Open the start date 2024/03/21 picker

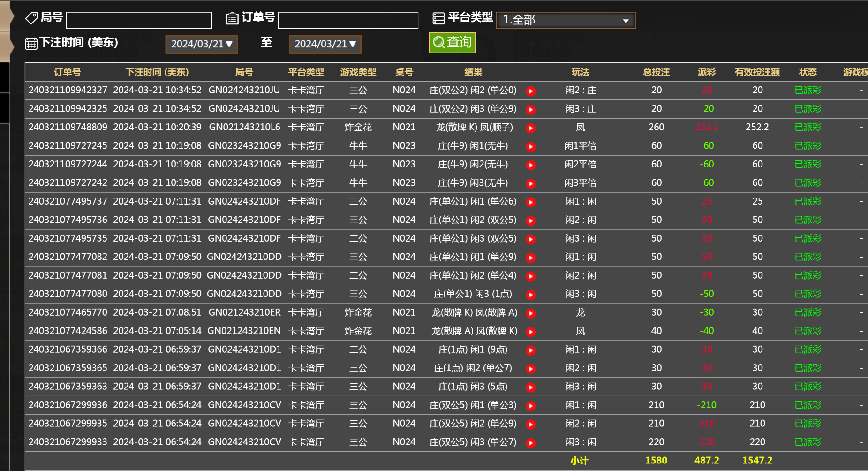point(202,44)
